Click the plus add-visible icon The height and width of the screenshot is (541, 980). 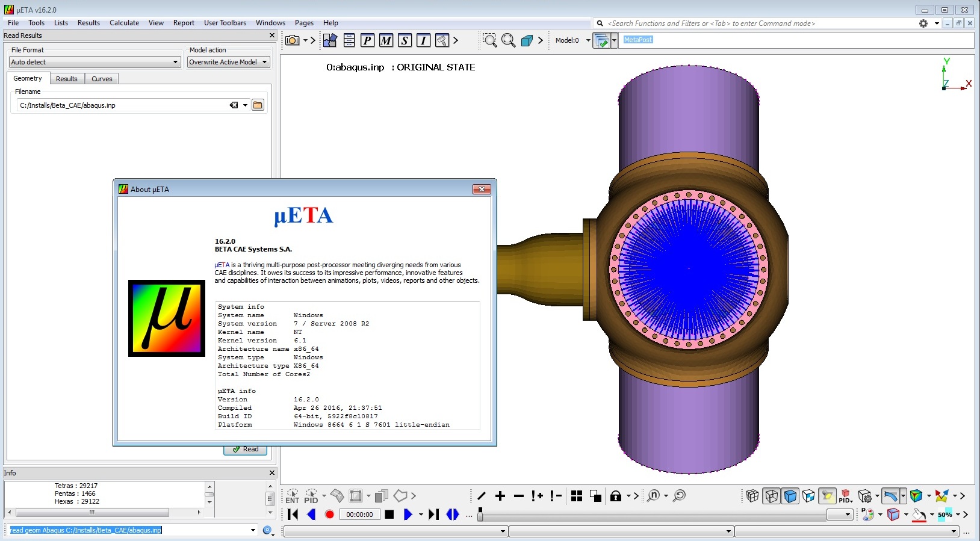point(500,496)
